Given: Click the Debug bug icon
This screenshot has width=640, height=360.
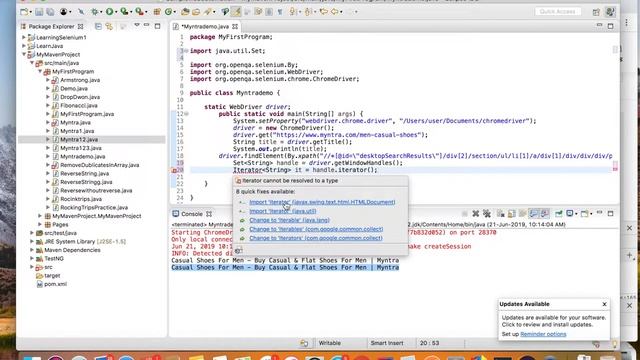Looking at the screenshot, I should pyautogui.click(x=95, y=12).
